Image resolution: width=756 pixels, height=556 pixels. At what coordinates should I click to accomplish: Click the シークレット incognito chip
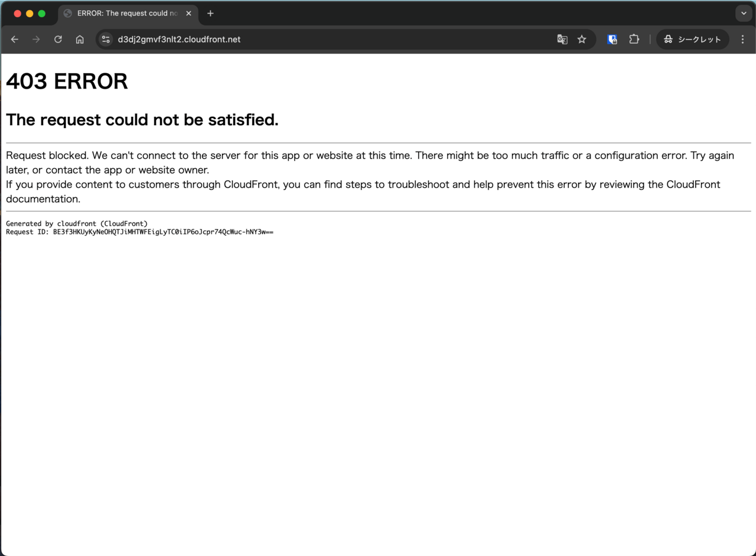pos(692,40)
